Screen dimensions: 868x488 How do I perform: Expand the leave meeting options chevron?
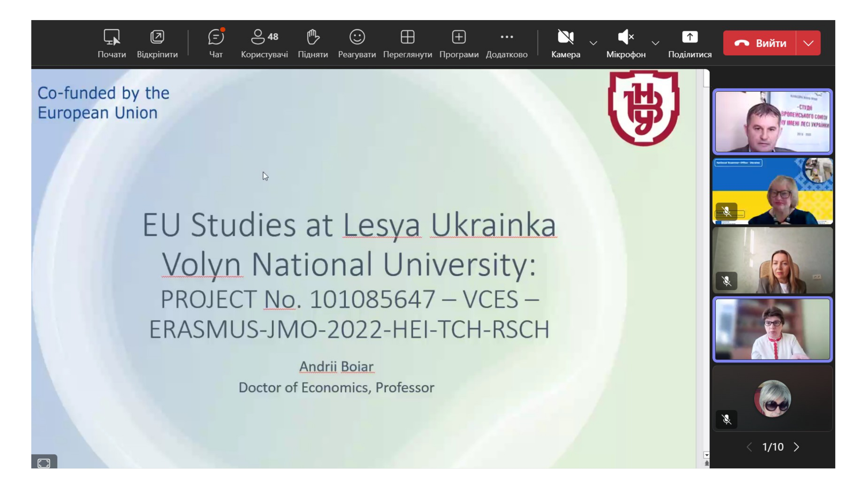pyautogui.click(x=808, y=43)
